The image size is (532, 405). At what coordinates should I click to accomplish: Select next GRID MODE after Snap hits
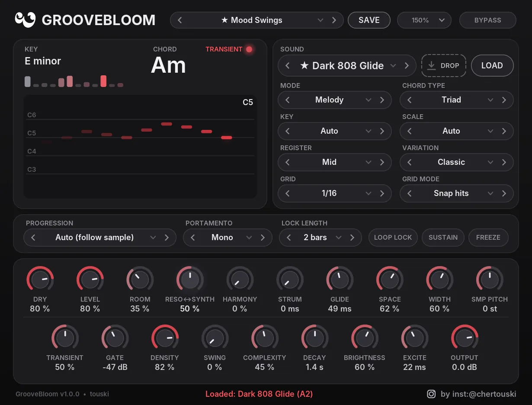[504, 193]
